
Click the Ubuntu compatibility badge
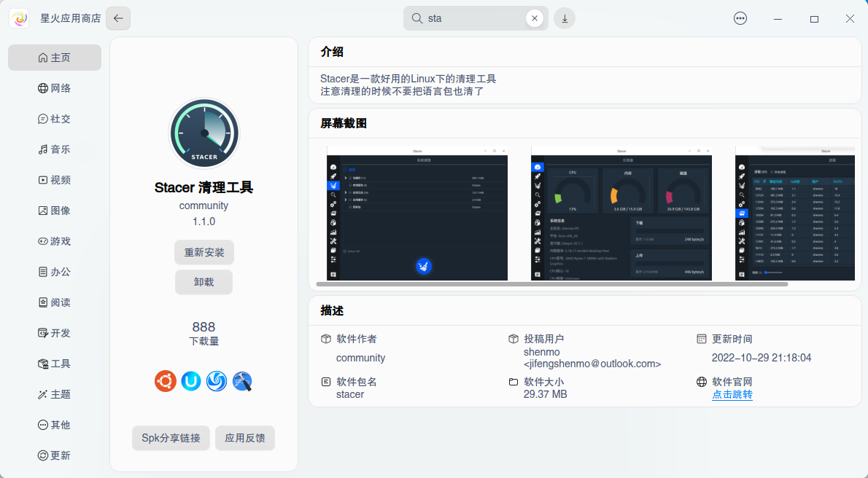[166, 381]
